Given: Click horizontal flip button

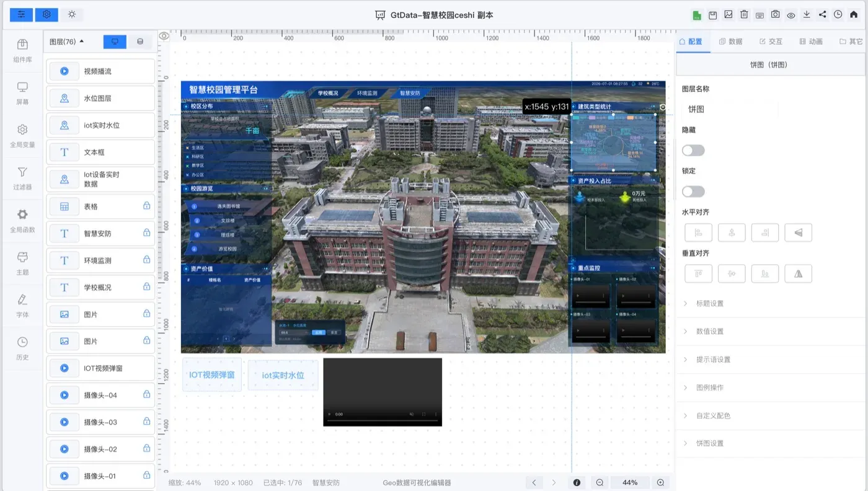Looking at the screenshot, I should click(x=799, y=232).
